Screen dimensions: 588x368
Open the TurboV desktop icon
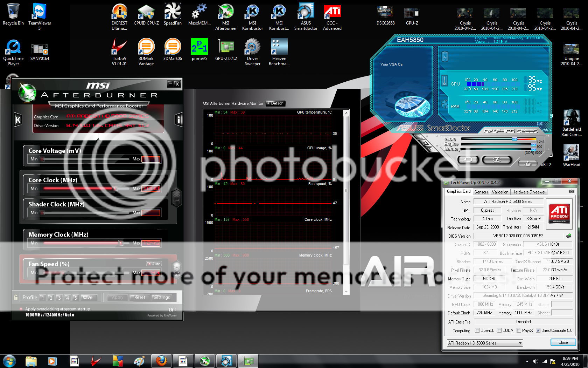click(x=119, y=52)
